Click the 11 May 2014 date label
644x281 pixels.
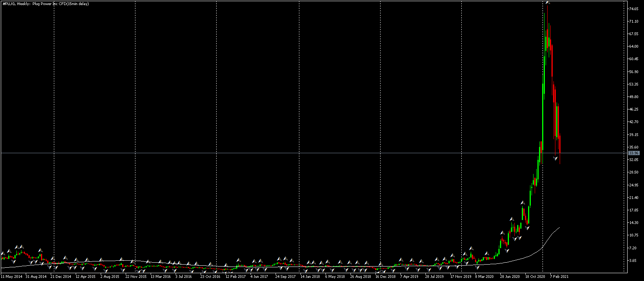[x=12, y=276]
